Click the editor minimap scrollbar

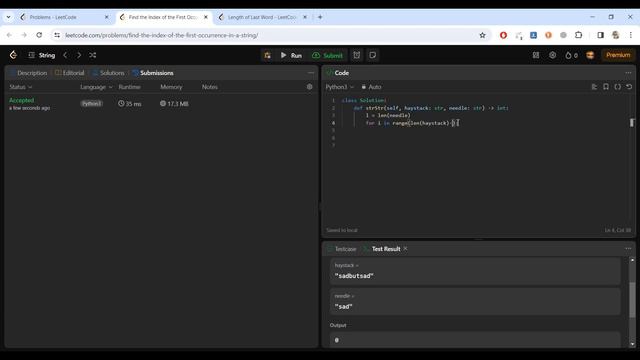632,122
